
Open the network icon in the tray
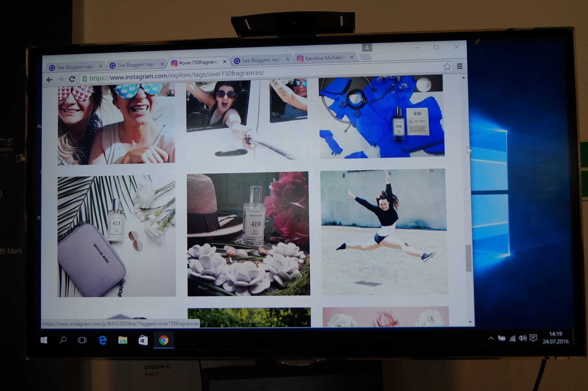coord(513,338)
